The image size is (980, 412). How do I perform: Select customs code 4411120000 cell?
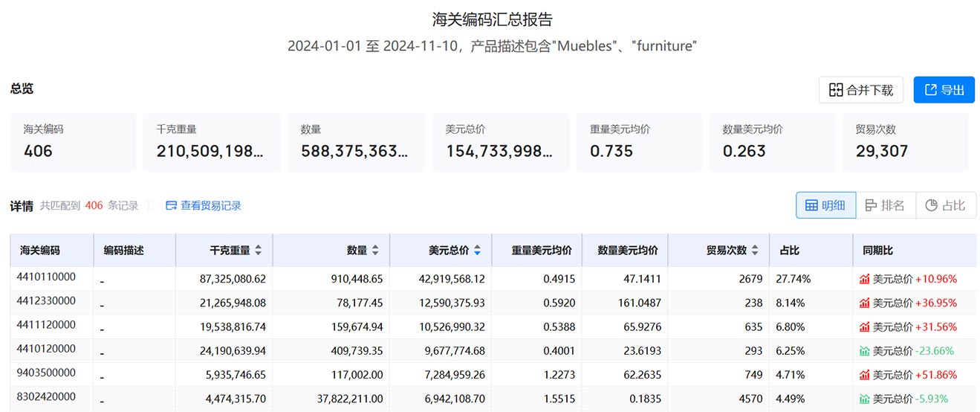tap(48, 325)
